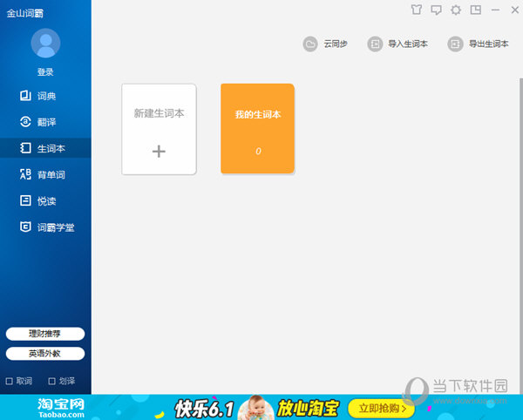Click the 立即抢购 banner button

[x=382, y=408]
